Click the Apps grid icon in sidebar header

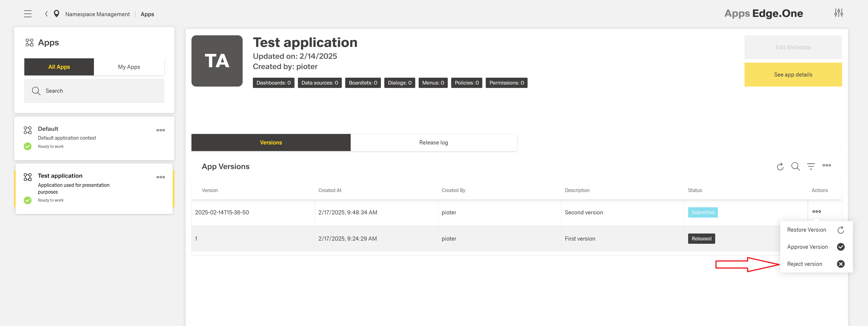click(29, 43)
